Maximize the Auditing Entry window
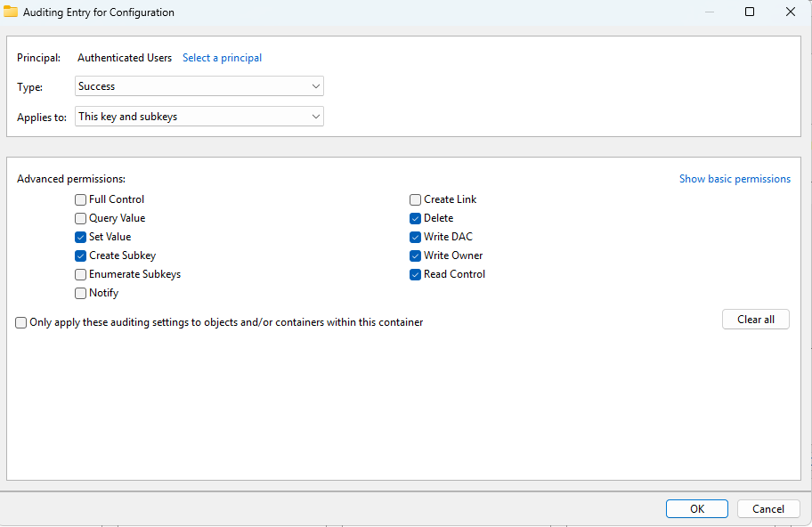Screen dimensions: 812x527 click(750, 12)
